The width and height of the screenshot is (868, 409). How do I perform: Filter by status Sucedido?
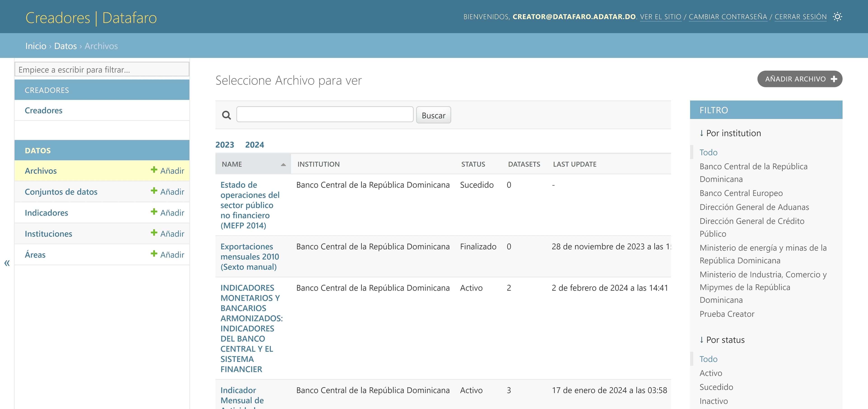pyautogui.click(x=716, y=387)
